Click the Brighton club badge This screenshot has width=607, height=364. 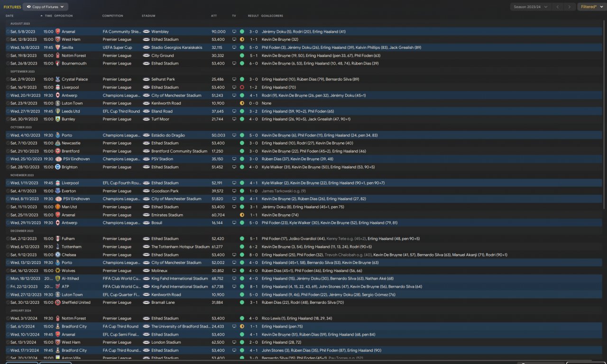(x=58, y=167)
